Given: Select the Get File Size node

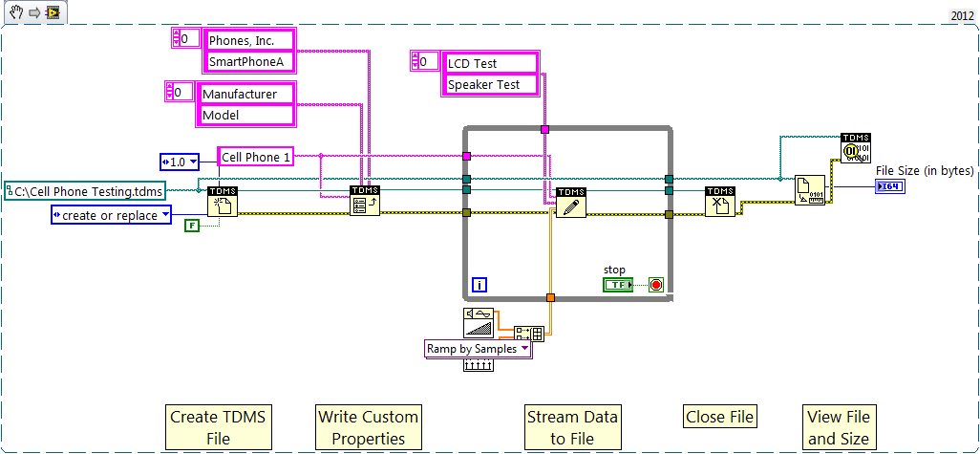Looking at the screenshot, I should click(x=811, y=191).
